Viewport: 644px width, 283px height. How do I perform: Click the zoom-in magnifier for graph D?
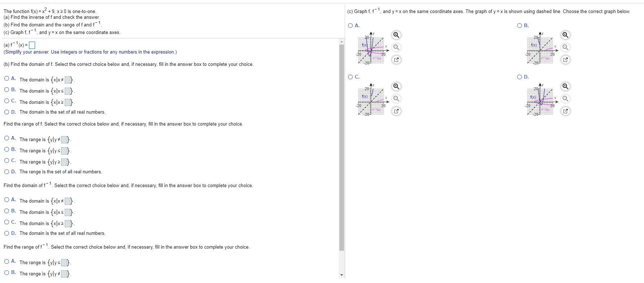pyautogui.click(x=565, y=86)
